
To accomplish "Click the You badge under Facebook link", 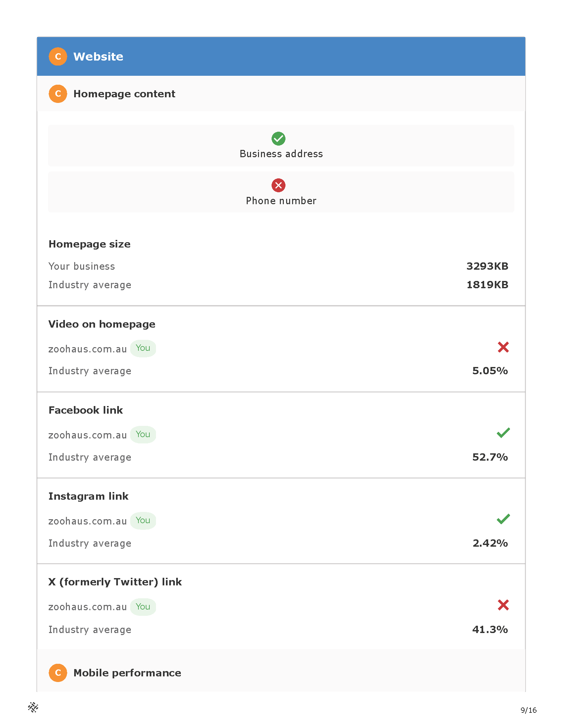I will click(143, 435).
